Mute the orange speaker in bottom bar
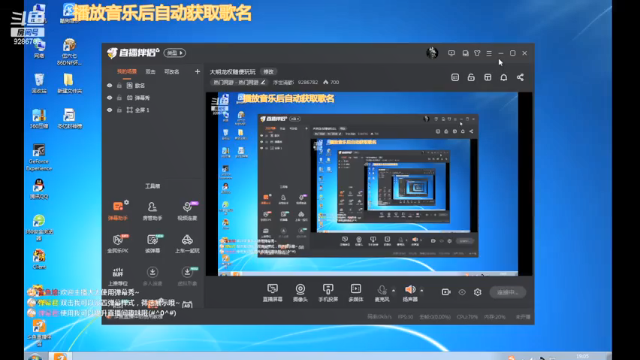The height and width of the screenshot is (360, 640). pos(410,289)
